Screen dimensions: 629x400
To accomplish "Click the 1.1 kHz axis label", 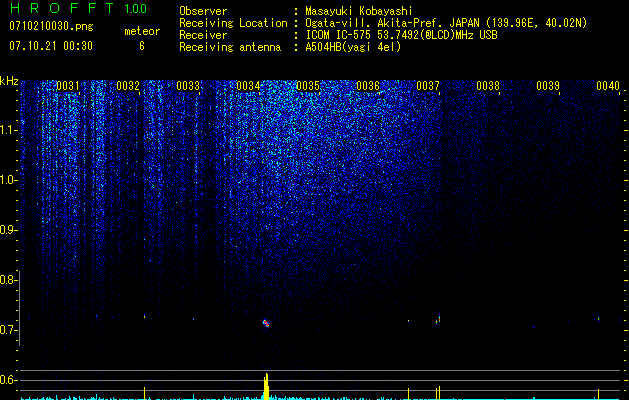I will pyautogui.click(x=9, y=130).
